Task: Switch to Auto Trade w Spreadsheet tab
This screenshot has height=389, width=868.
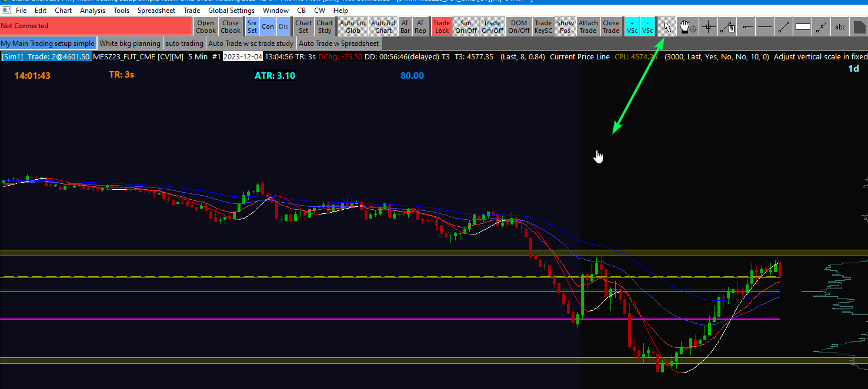Action: coord(339,43)
